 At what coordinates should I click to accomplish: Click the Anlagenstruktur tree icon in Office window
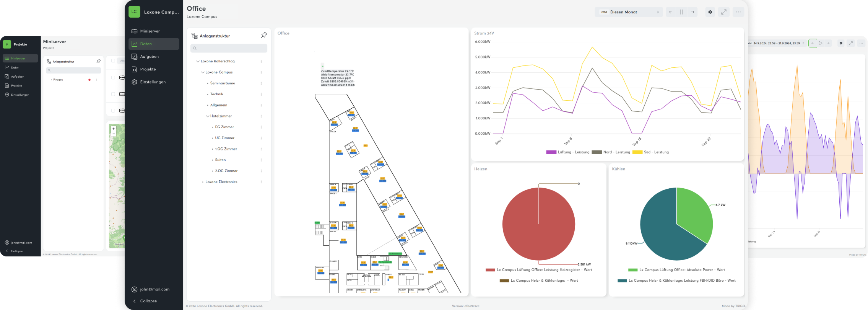click(194, 36)
